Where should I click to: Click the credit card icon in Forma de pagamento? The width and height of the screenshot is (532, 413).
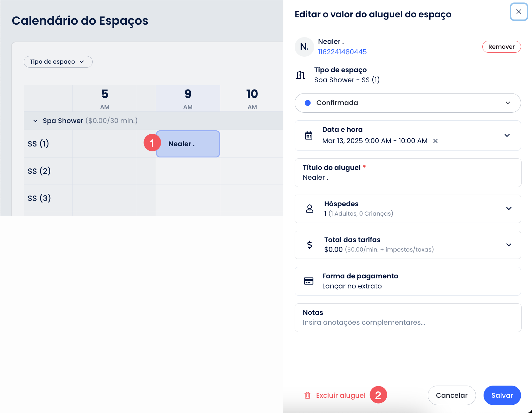click(x=309, y=281)
